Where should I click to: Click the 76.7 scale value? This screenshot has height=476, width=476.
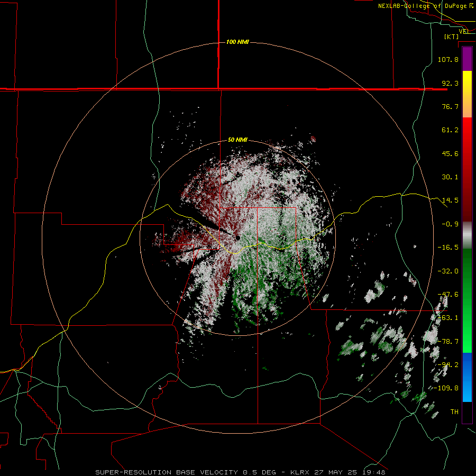tap(450, 106)
